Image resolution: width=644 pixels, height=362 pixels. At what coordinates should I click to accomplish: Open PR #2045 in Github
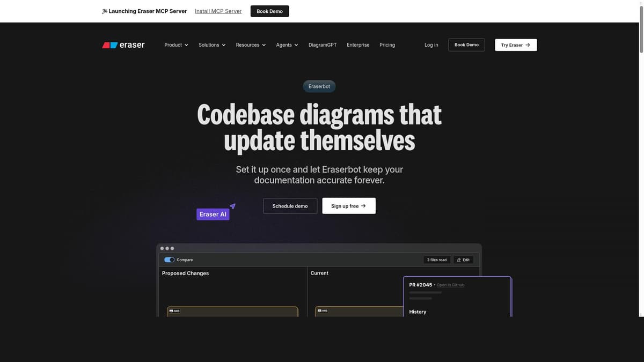[x=451, y=285]
